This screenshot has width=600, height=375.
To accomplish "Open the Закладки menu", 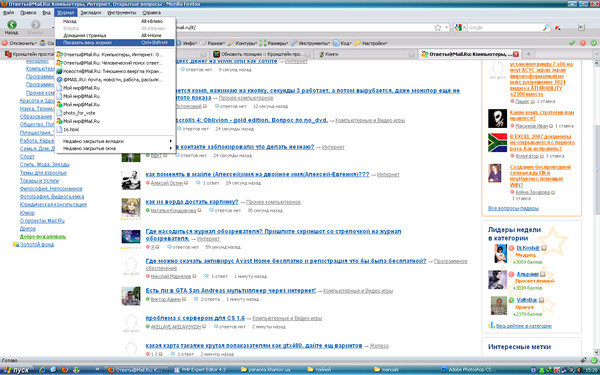I will pyautogui.click(x=91, y=13).
